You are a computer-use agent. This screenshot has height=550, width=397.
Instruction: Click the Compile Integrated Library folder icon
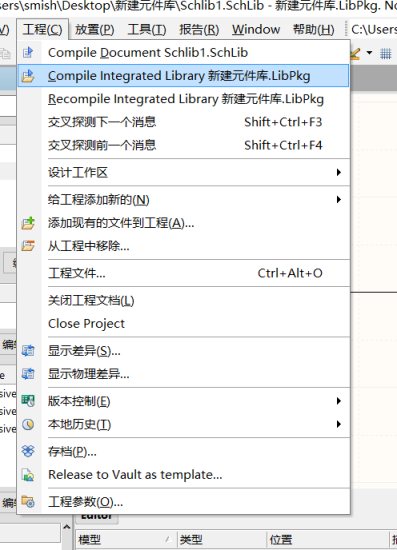point(28,76)
